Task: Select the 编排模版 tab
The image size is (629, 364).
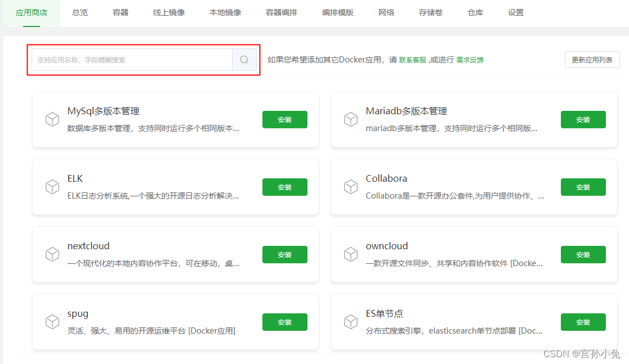Action: (338, 13)
